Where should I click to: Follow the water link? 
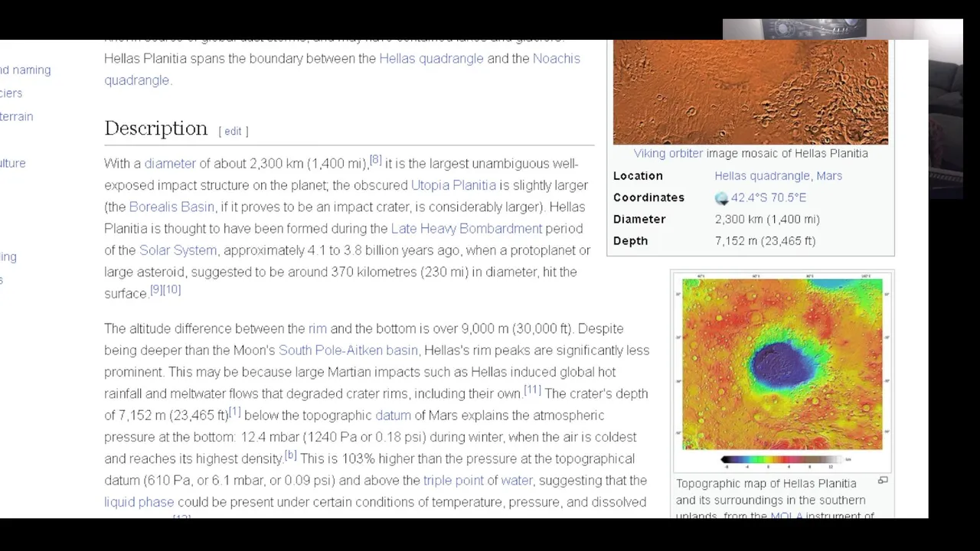[x=516, y=481]
